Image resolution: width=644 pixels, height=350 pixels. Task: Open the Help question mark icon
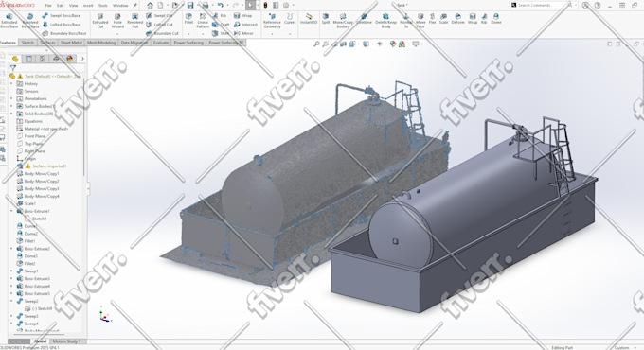(x=598, y=6)
